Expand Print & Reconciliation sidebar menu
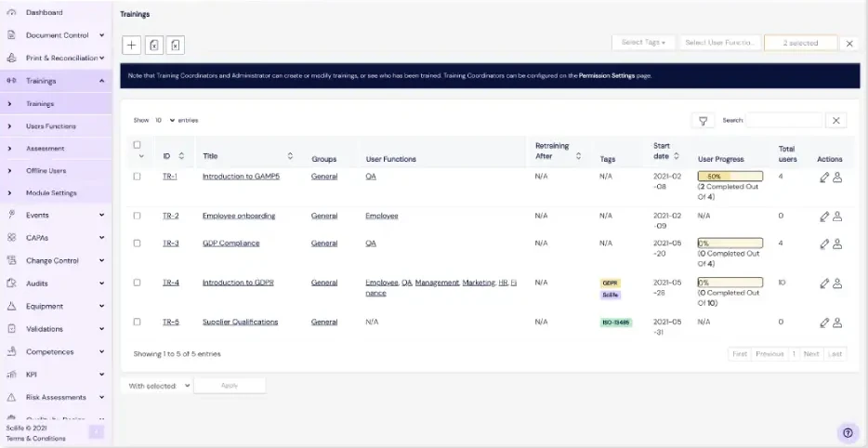The width and height of the screenshot is (868, 448). pyautogui.click(x=56, y=58)
